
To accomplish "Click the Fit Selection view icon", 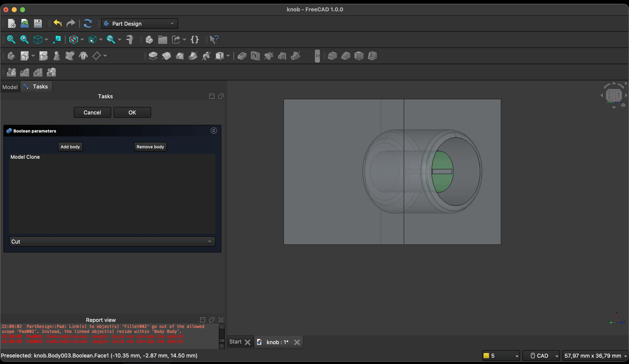I will [24, 39].
